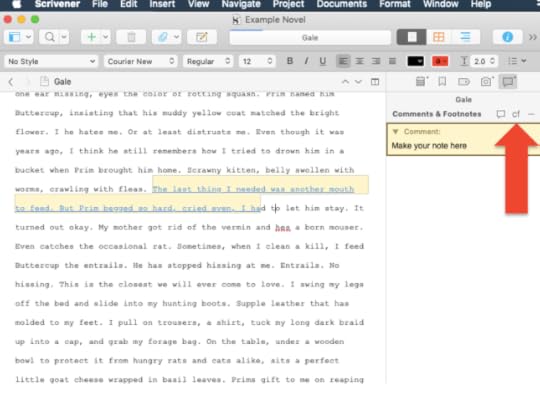Open the Format menu

pos(395,4)
